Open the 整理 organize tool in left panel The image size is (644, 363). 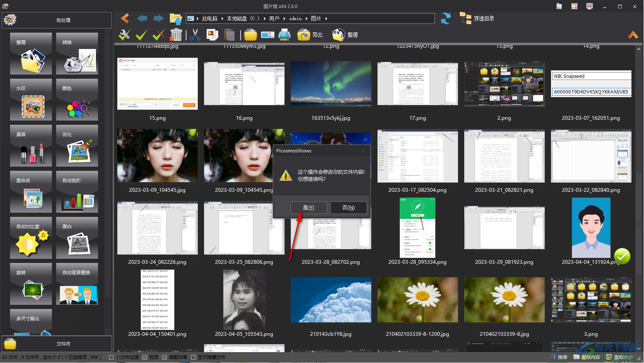point(31,54)
